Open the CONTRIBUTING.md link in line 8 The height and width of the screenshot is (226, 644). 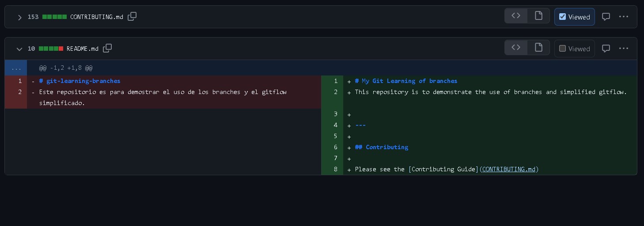tap(509, 169)
